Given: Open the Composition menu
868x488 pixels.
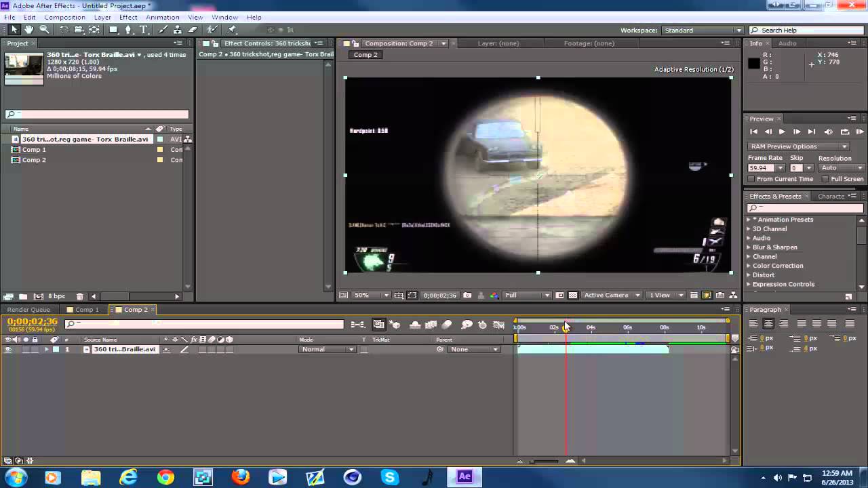Looking at the screenshot, I should [64, 17].
